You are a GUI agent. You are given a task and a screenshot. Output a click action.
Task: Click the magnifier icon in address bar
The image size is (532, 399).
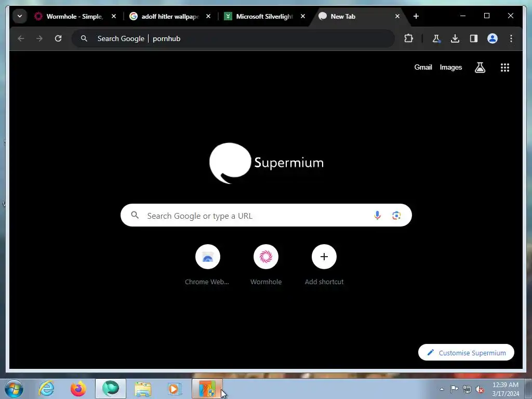84,38
